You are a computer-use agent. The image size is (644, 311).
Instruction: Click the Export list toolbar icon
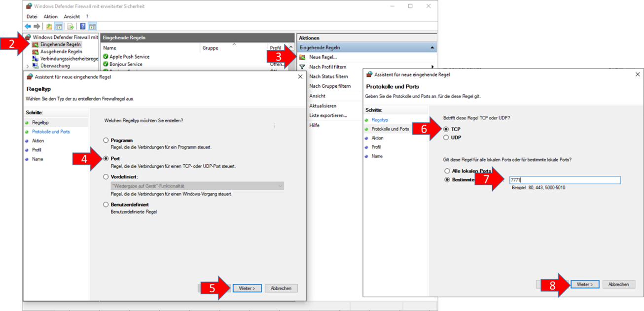tap(71, 26)
